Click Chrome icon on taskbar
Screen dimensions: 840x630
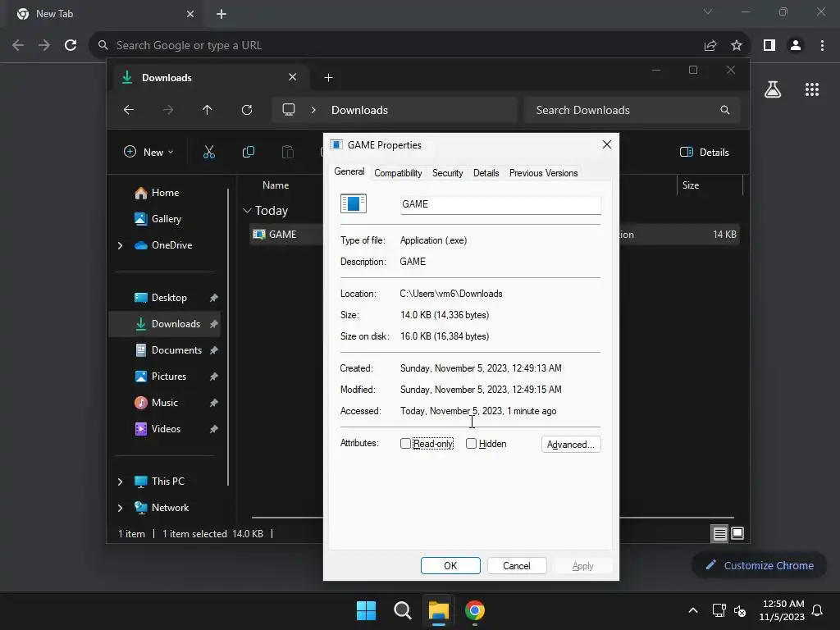475,610
